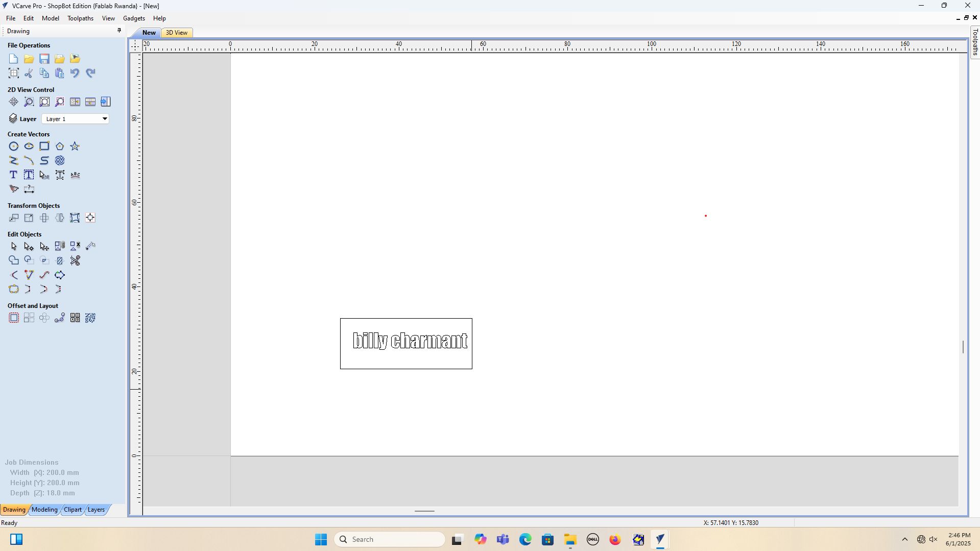The height and width of the screenshot is (551, 980).
Task: Switch to the Modeling tab
Action: tap(44, 510)
